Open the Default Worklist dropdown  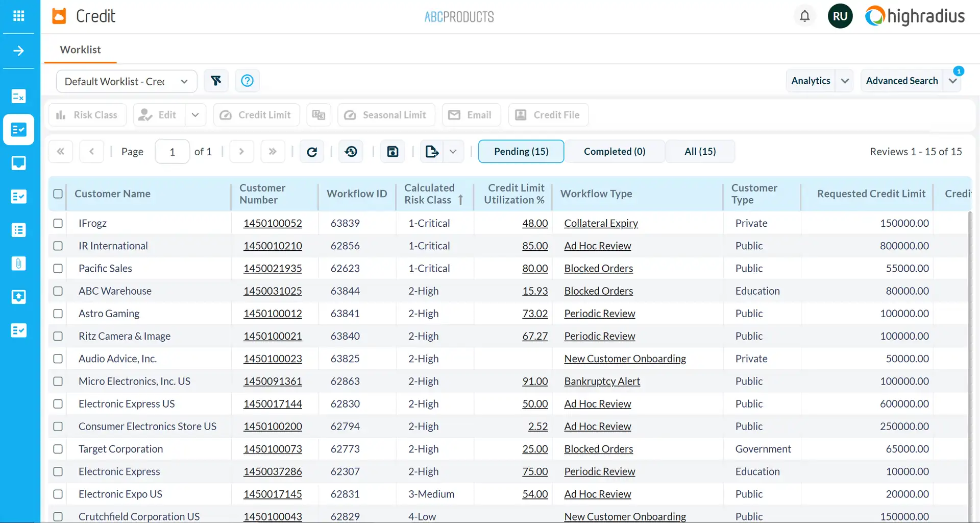pos(127,81)
